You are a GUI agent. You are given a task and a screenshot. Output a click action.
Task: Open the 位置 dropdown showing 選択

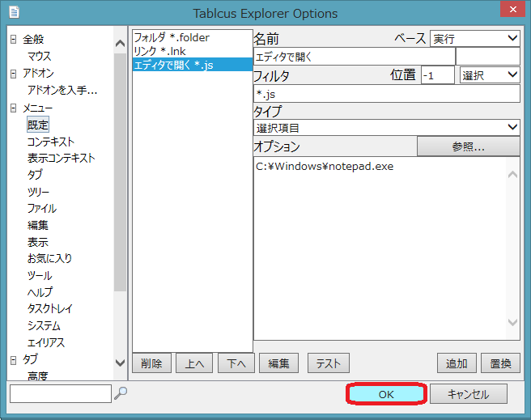coord(489,74)
